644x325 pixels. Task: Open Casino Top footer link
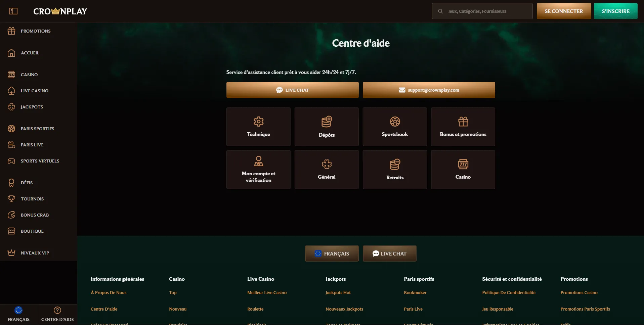pyautogui.click(x=173, y=292)
